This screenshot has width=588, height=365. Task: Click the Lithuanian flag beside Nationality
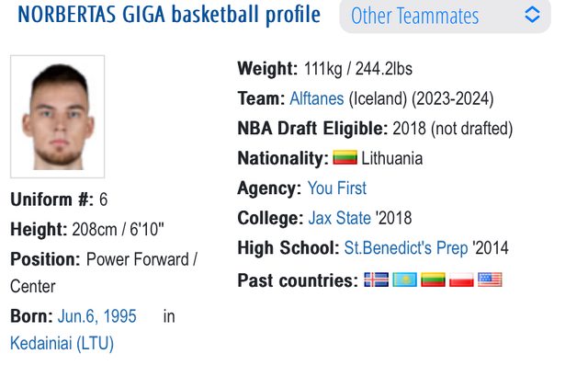click(x=345, y=157)
